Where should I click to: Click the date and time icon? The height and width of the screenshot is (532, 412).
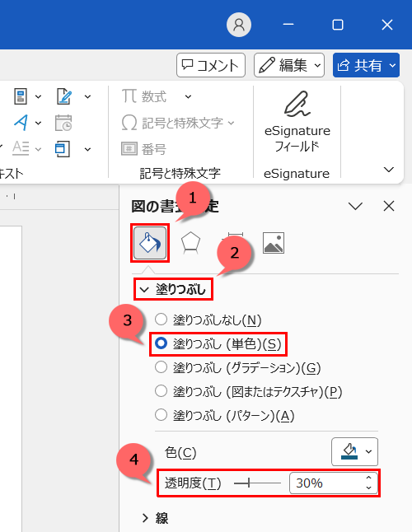[63, 123]
